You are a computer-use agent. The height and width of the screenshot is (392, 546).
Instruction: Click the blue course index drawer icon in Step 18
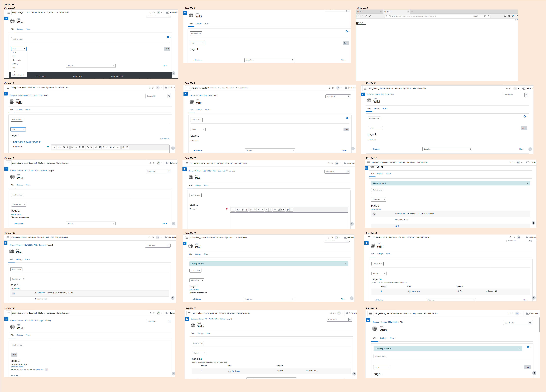point(368,320)
